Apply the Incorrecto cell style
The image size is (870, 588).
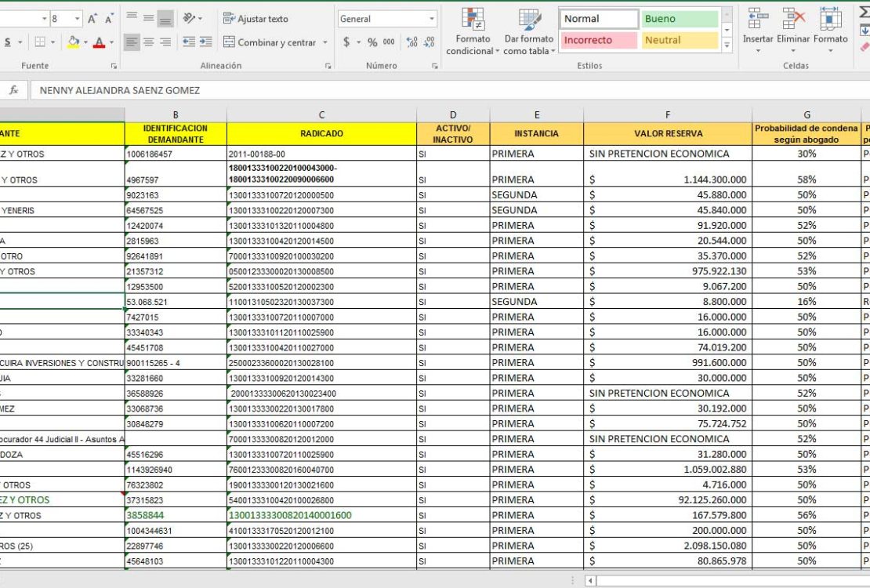pyautogui.click(x=599, y=40)
